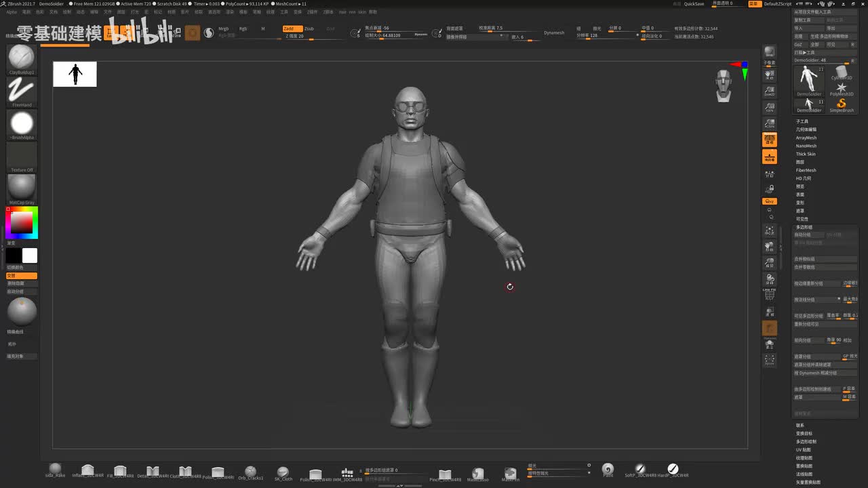The image size is (868, 488).
Task: Collapse the 多边形组 polygroups section
Action: [x=804, y=227]
